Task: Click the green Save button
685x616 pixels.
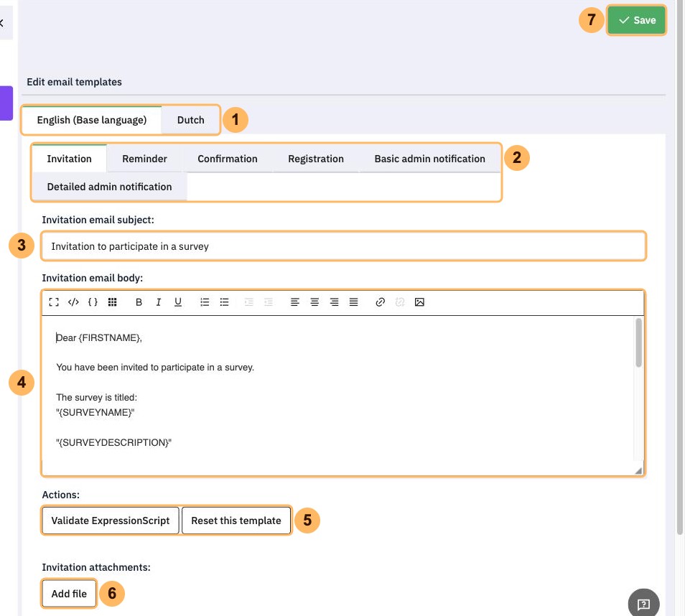Action: click(x=636, y=20)
